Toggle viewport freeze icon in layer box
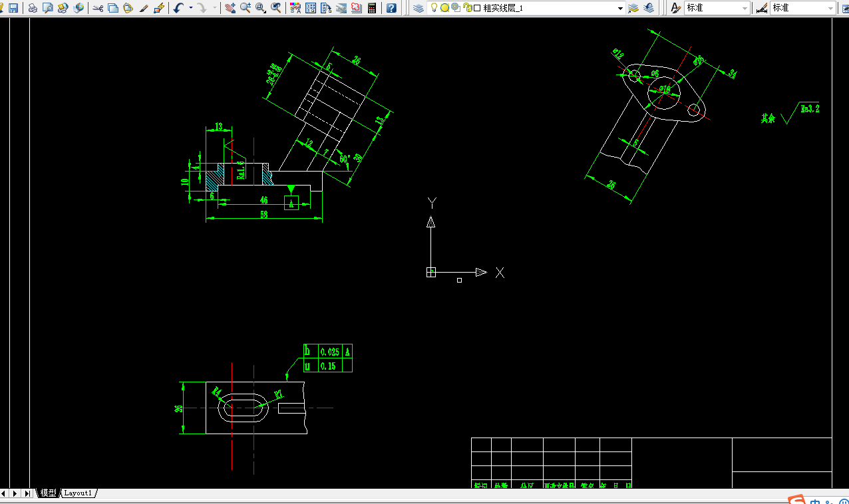This screenshot has height=504, width=849. (x=455, y=8)
